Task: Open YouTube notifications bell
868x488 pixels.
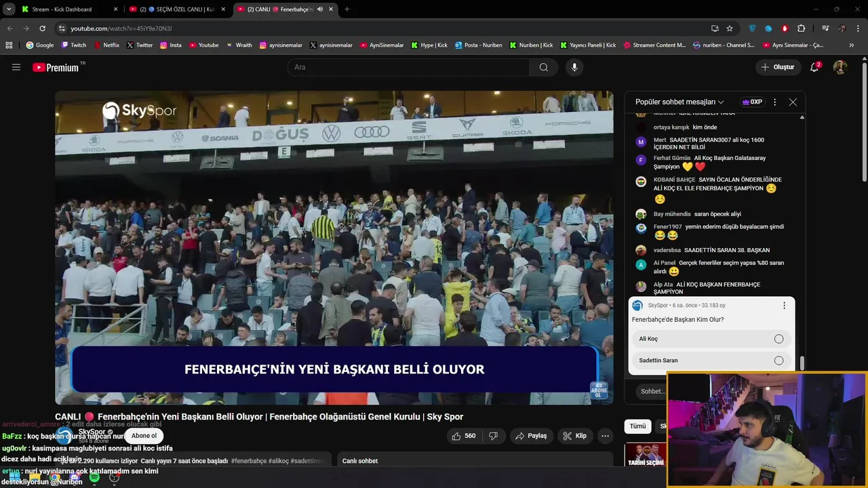Action: point(814,67)
